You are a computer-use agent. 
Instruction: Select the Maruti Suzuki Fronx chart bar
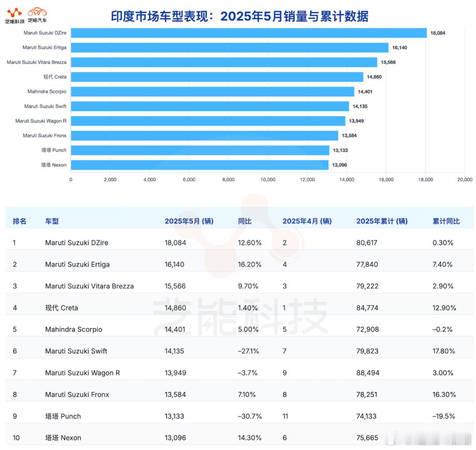tap(205, 136)
